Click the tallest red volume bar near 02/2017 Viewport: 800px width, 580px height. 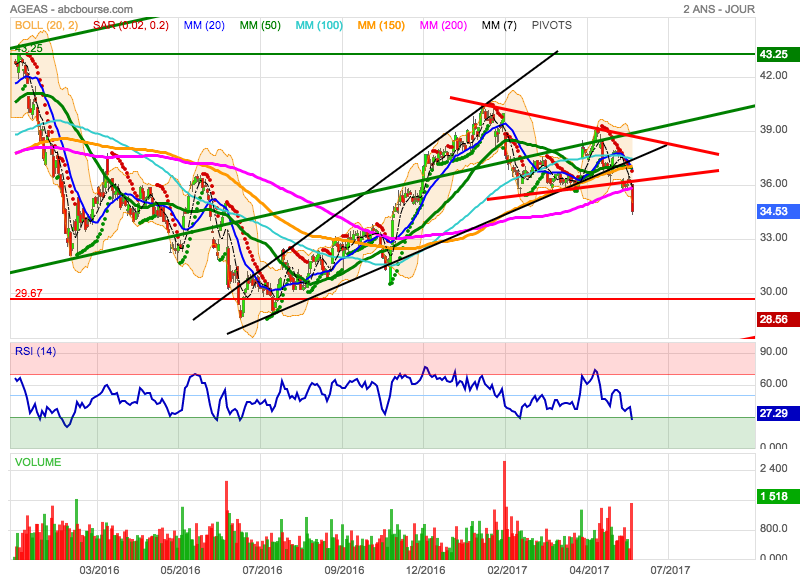(505, 510)
